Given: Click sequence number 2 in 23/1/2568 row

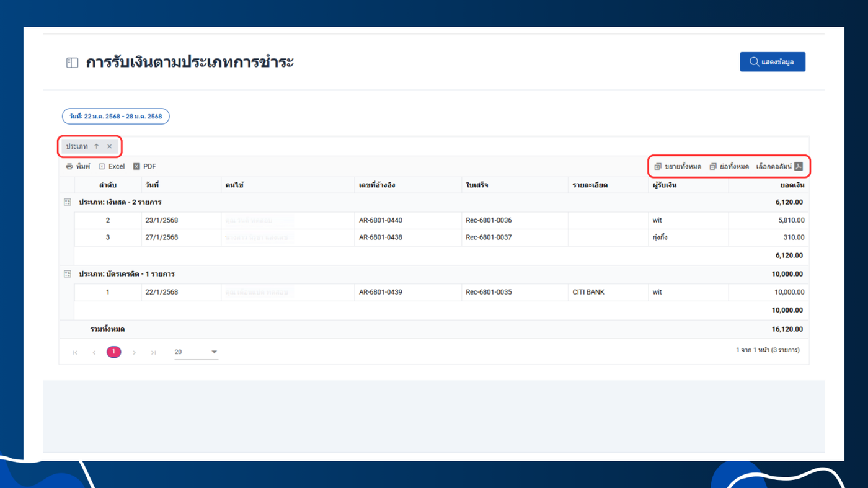Looking at the screenshot, I should click(108, 220).
